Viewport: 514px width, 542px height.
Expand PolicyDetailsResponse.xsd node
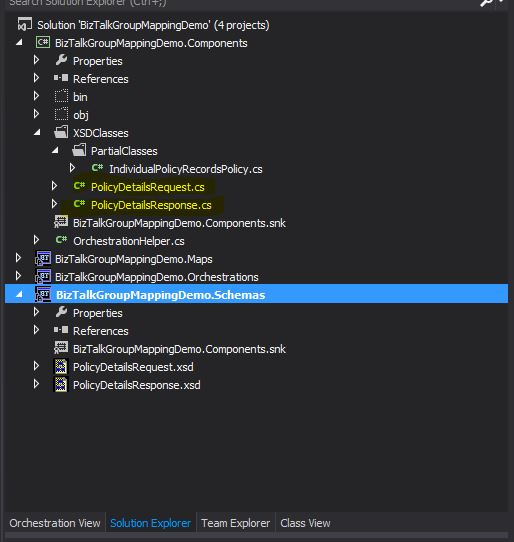pos(36,384)
